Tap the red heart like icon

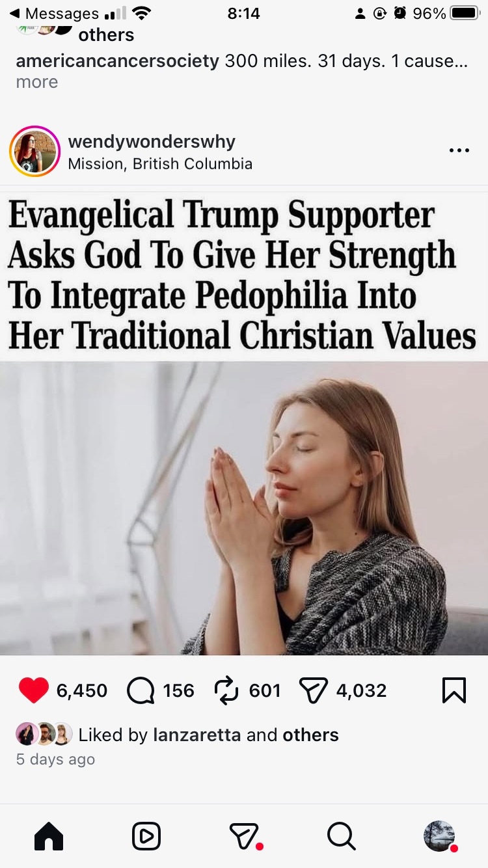pos(34,690)
